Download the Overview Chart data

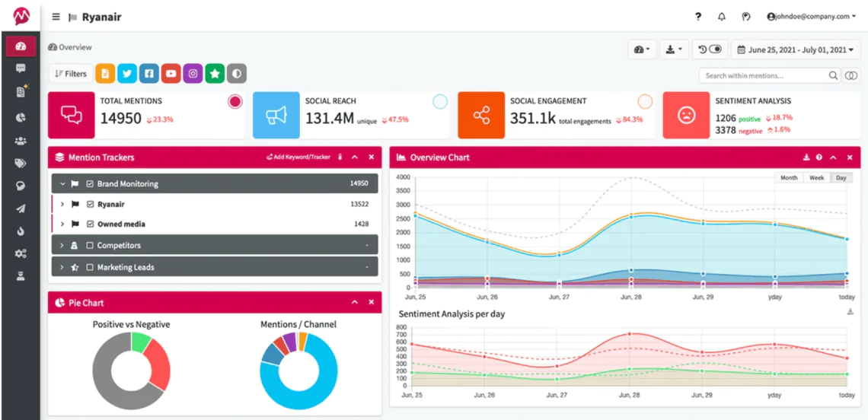coord(806,157)
